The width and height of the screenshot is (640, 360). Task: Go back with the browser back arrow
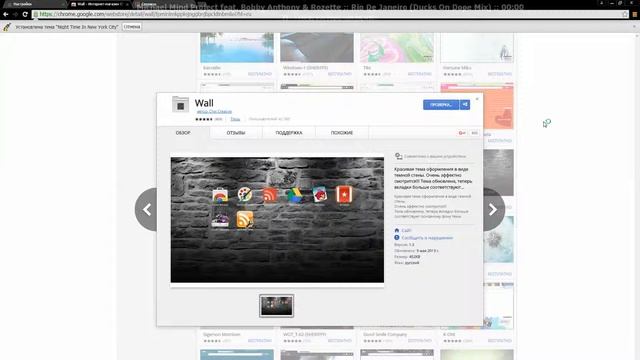(x=6, y=14)
